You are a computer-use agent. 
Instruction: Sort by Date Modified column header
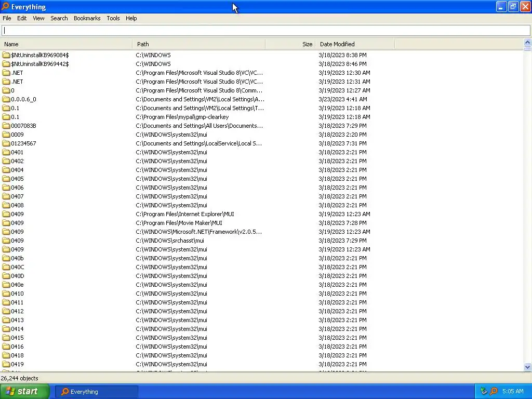[x=355, y=44]
